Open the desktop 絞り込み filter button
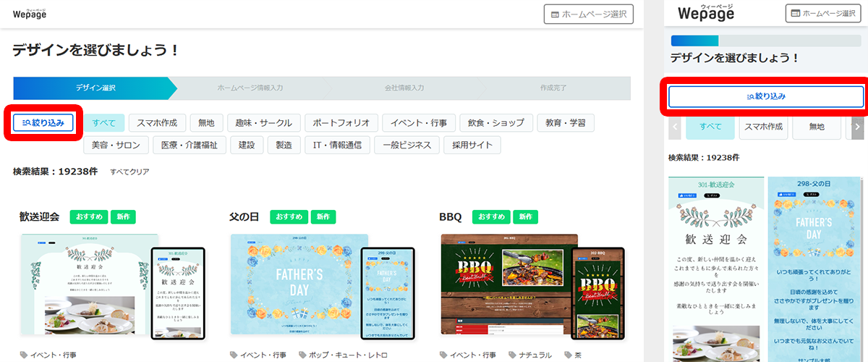The height and width of the screenshot is (362, 868). [43, 123]
